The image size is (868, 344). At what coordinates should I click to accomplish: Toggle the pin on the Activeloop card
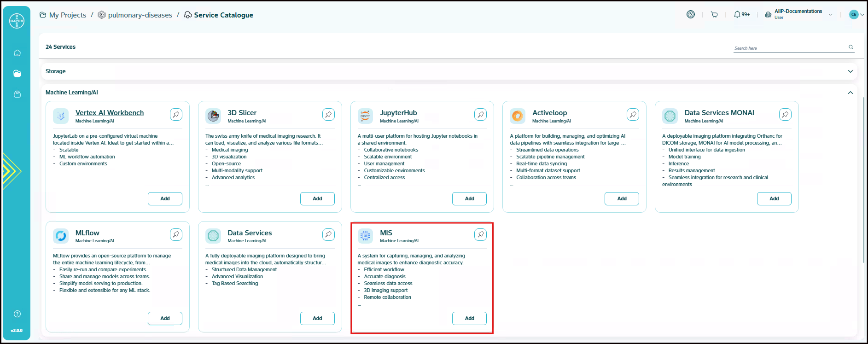coord(633,114)
